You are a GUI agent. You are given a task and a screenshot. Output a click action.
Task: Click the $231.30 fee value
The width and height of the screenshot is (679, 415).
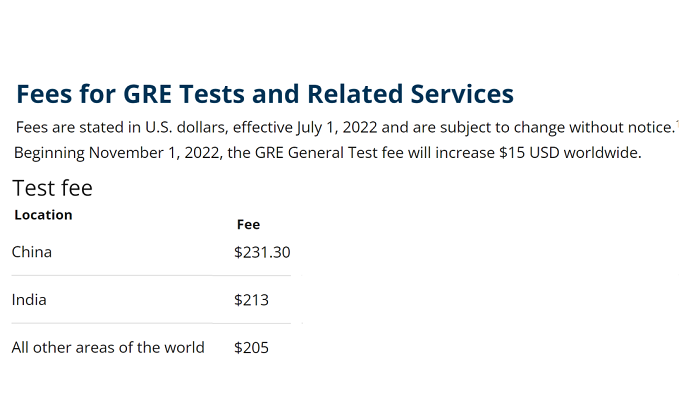pyautogui.click(x=262, y=252)
